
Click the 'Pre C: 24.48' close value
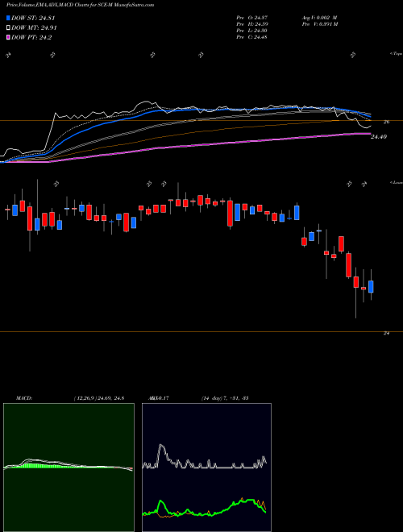[252, 37]
